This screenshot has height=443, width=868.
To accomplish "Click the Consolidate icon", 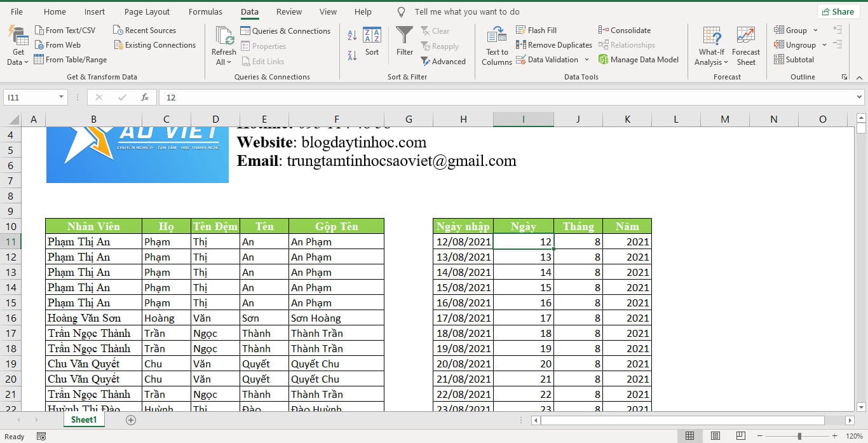I will [603, 30].
